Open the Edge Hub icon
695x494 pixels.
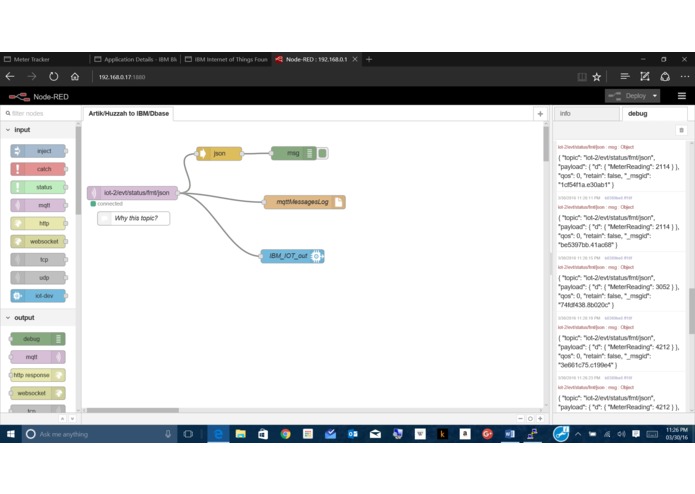625,77
